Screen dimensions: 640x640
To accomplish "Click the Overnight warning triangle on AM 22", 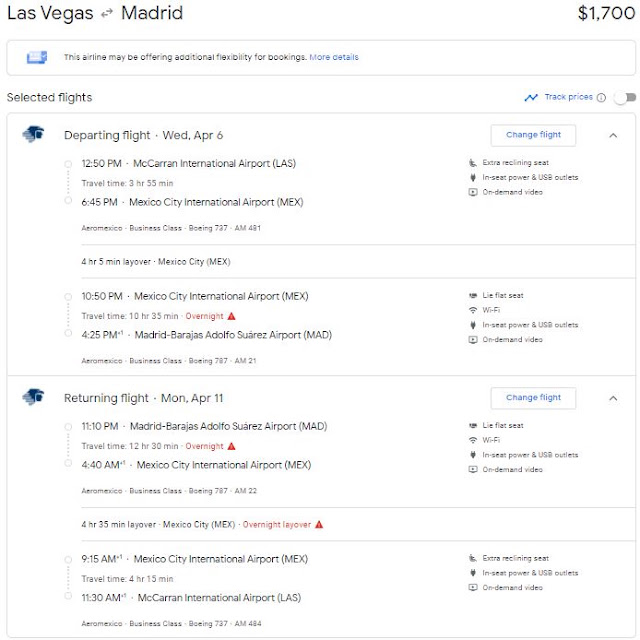I will pyautogui.click(x=231, y=446).
